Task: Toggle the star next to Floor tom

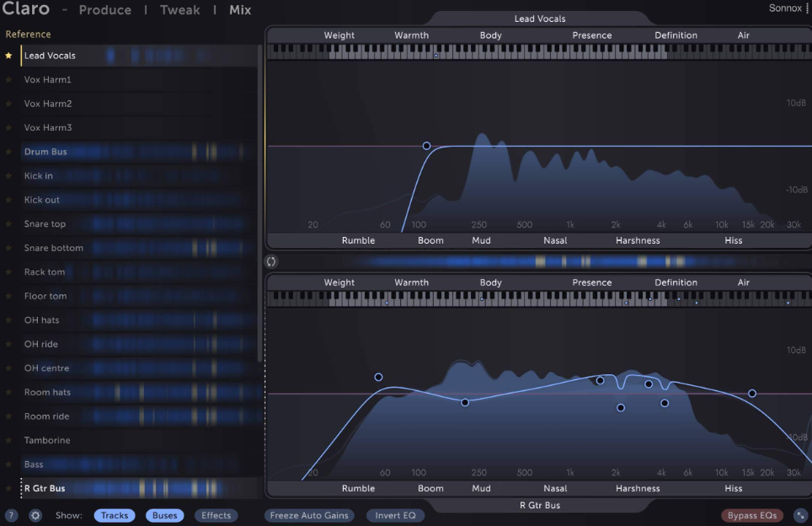Action: point(8,296)
